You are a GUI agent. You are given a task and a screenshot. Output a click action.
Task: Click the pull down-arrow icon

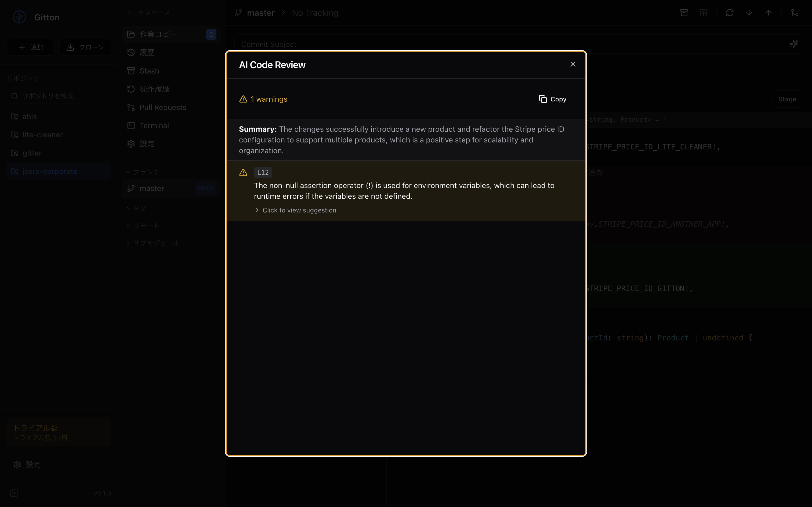[749, 13]
